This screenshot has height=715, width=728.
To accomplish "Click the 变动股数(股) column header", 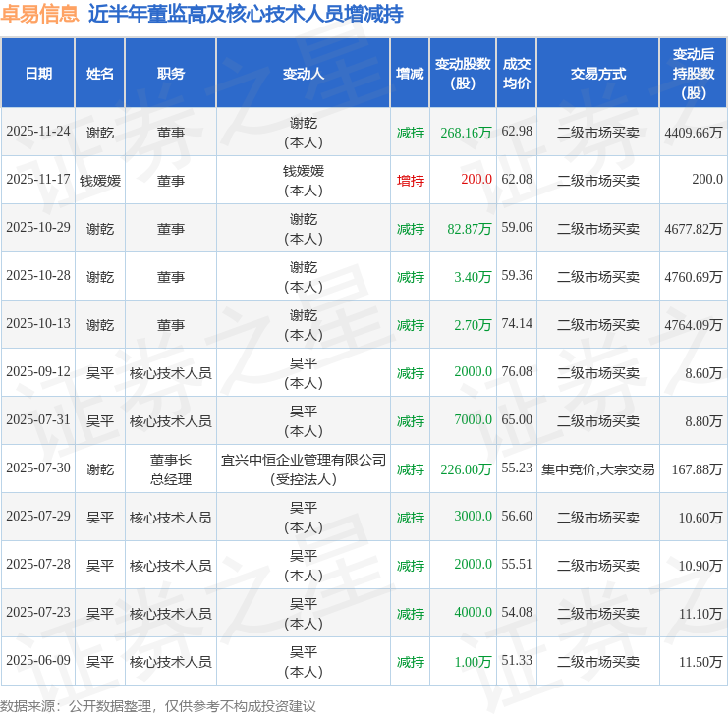I will pos(463,74).
